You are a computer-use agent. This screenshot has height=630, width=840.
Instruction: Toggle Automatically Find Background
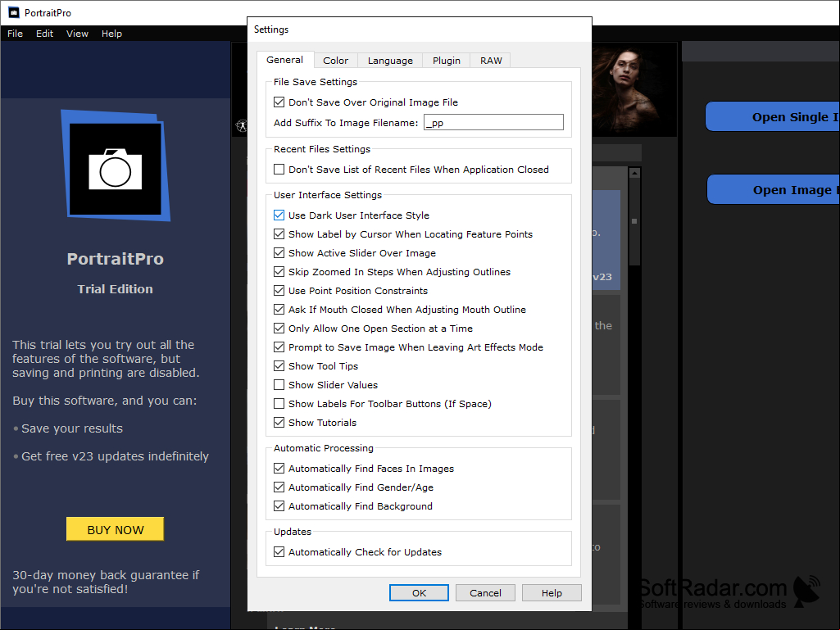point(279,505)
